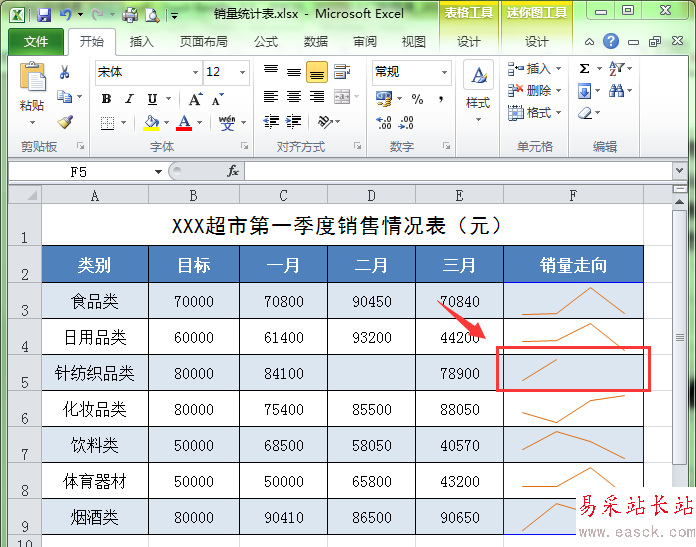This screenshot has width=696, height=547.
Task: Click the Fill down icon
Action: pyautogui.click(x=585, y=91)
